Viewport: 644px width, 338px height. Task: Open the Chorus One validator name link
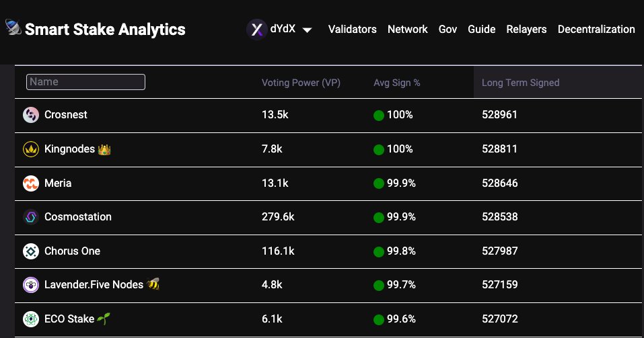coord(72,251)
